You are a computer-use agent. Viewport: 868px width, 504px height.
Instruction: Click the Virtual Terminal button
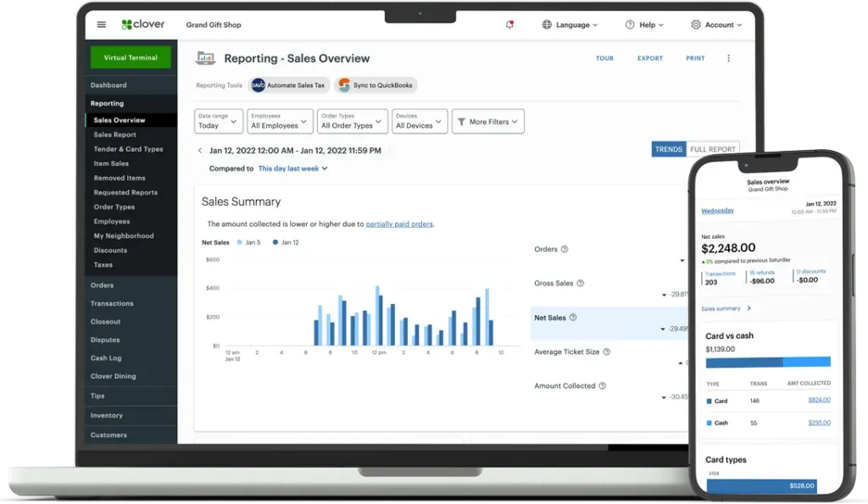(130, 57)
